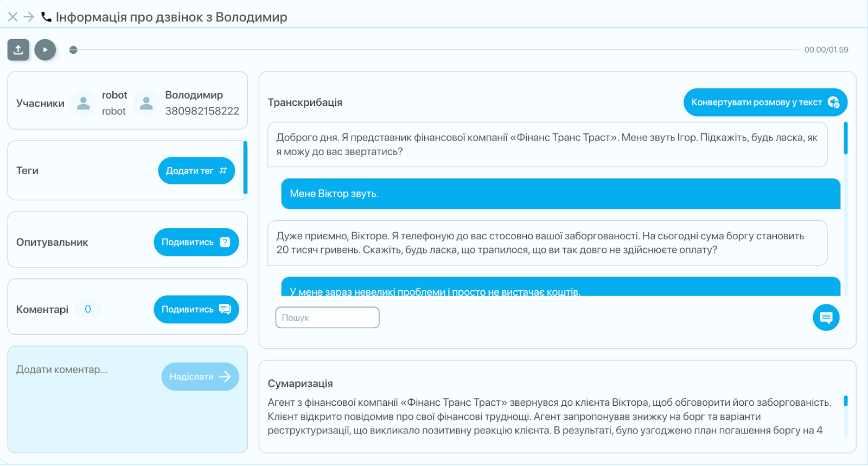
Task: Click the Учасники label
Action: 40,104
